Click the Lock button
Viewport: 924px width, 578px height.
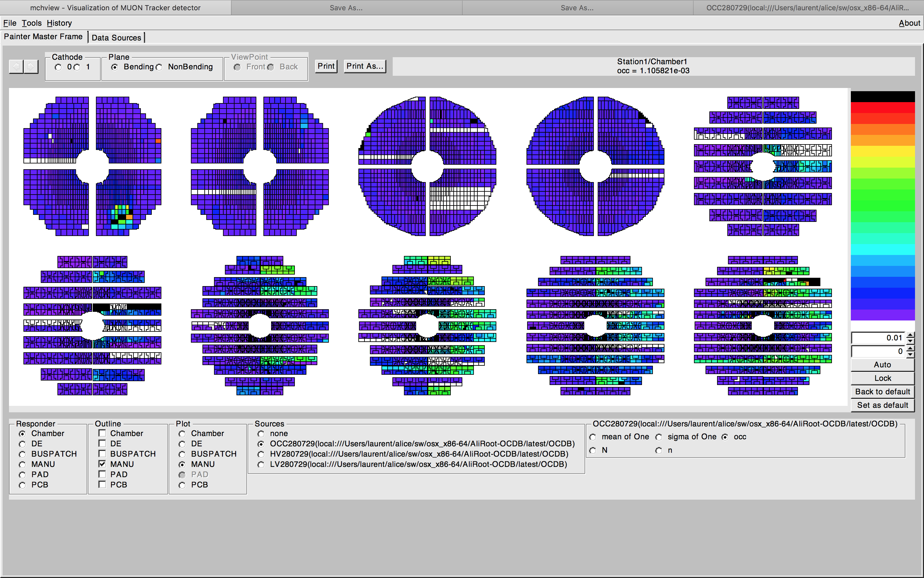882,378
